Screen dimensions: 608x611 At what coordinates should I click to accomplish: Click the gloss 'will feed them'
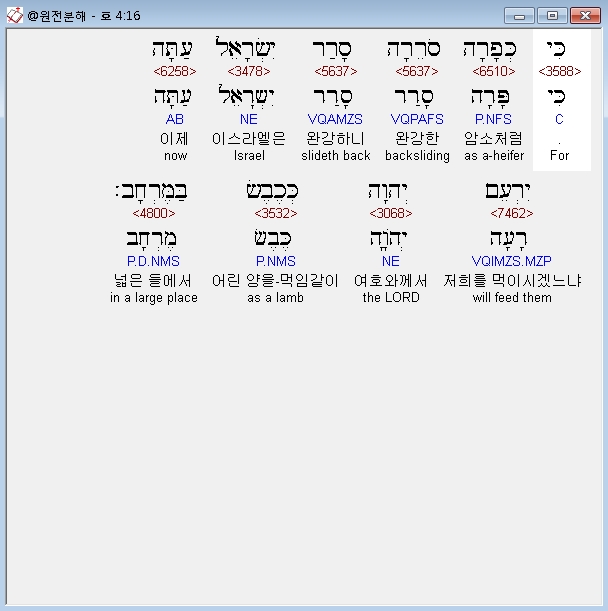point(512,297)
